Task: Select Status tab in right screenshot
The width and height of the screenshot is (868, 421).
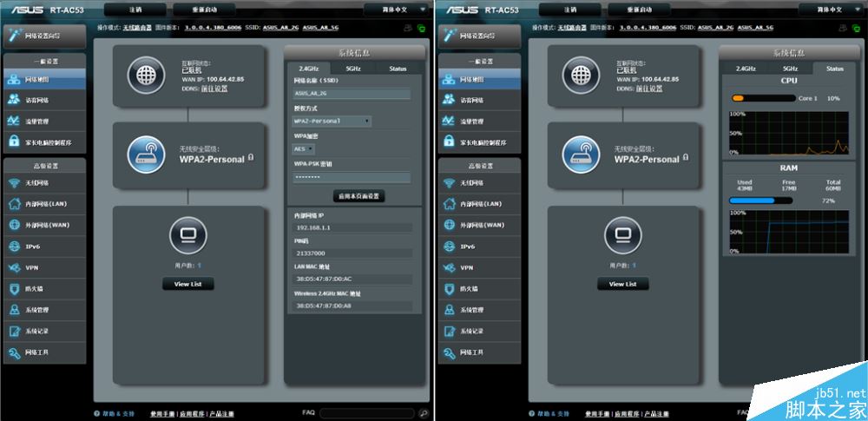Action: click(x=835, y=69)
